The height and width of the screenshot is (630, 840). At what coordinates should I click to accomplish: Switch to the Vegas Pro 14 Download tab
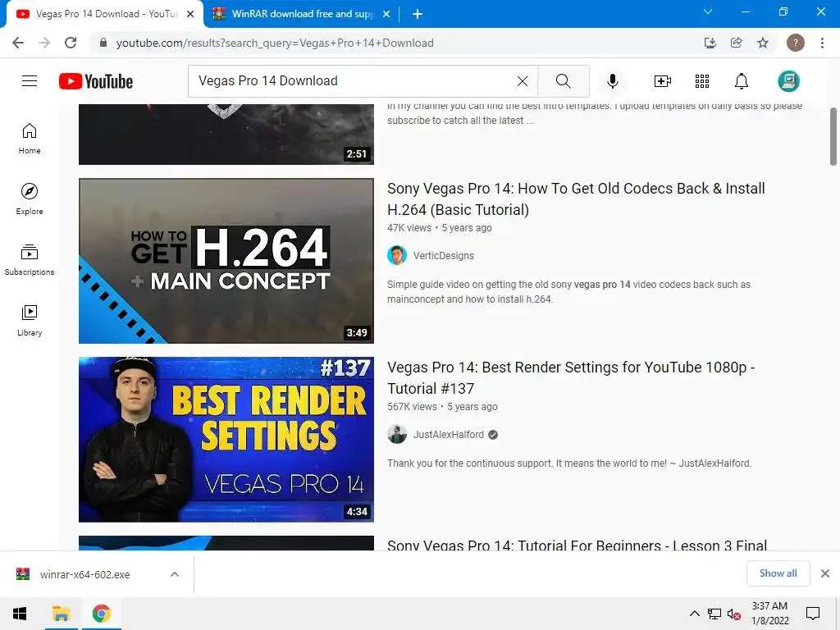click(x=105, y=14)
